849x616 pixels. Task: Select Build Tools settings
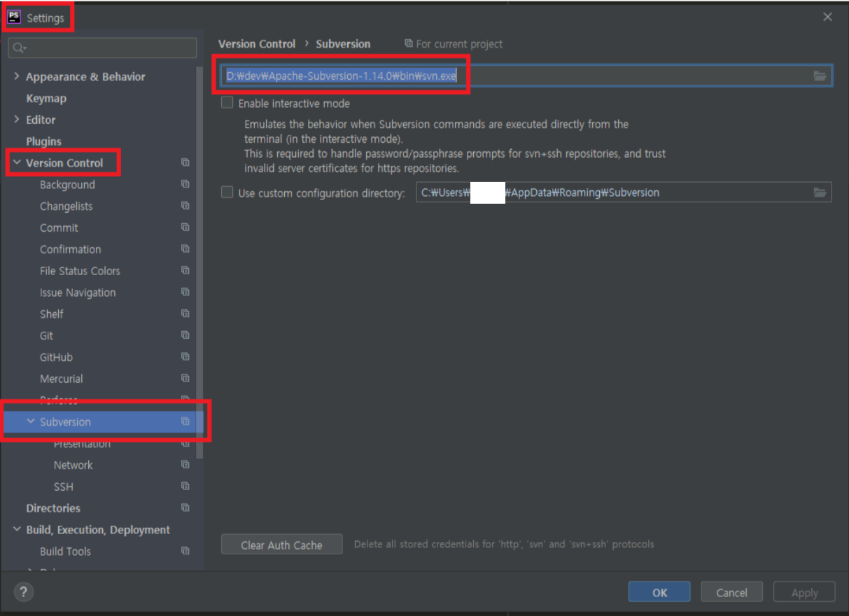65,552
